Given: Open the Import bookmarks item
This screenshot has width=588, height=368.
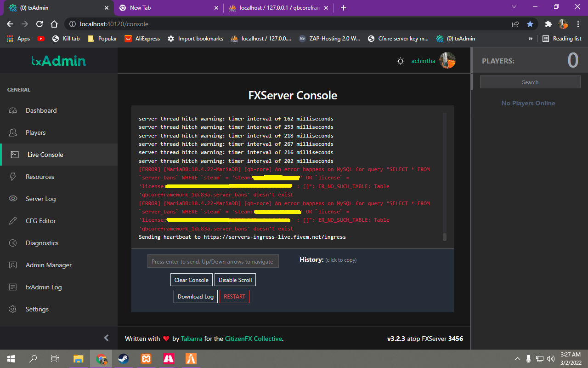Looking at the screenshot, I should click(x=195, y=39).
